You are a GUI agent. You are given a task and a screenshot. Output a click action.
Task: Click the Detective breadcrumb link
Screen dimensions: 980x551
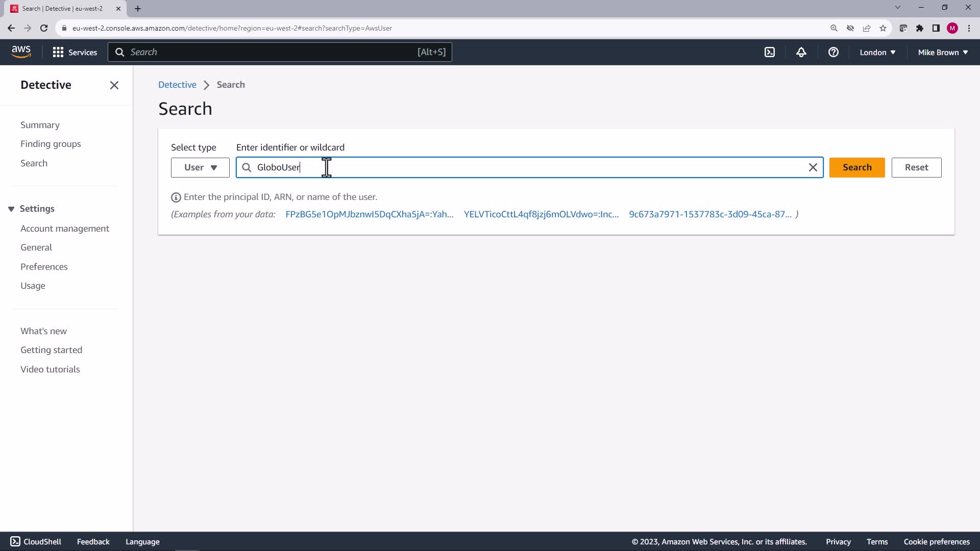tap(177, 85)
